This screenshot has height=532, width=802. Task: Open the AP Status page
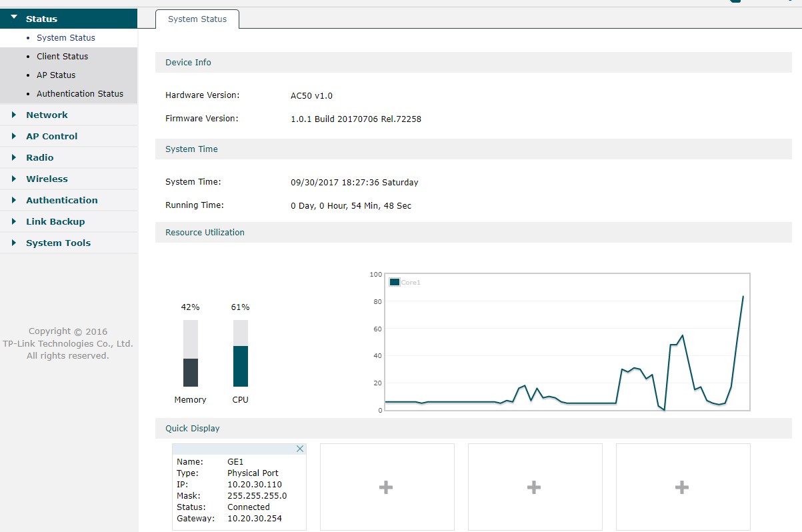[56, 75]
